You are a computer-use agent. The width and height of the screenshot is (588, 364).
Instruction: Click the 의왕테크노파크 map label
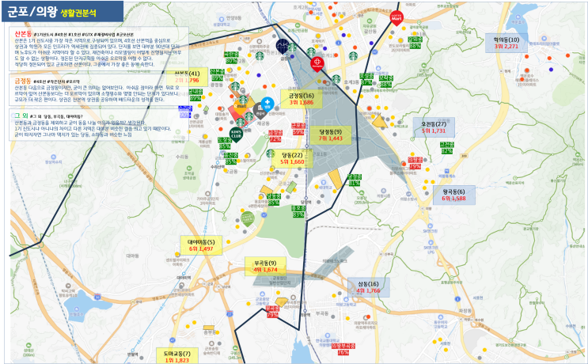(x=335, y=261)
